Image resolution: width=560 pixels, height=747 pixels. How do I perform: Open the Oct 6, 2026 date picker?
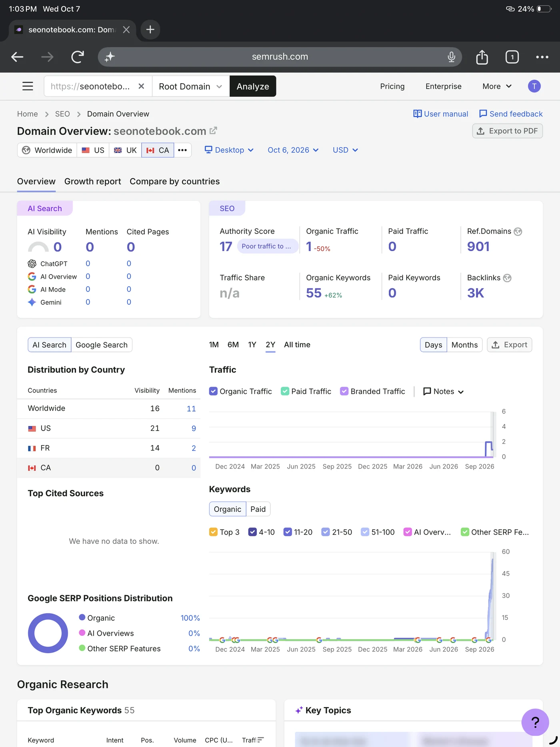[x=293, y=150]
